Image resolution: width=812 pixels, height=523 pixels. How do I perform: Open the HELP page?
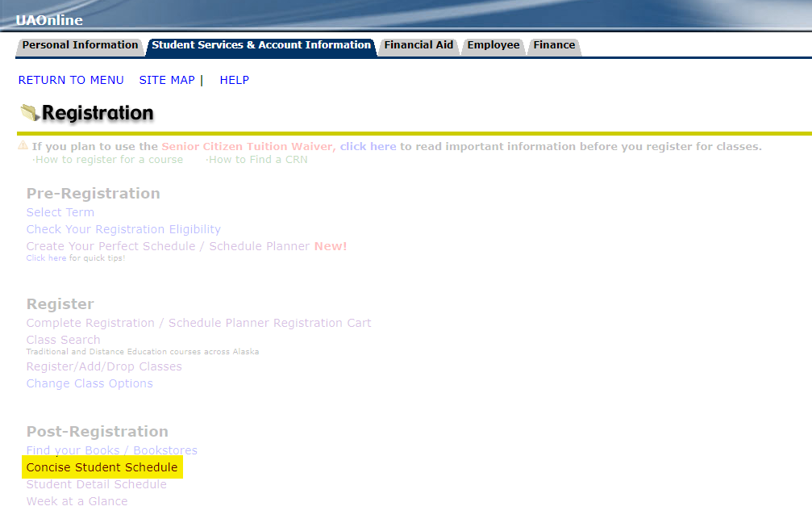(235, 80)
